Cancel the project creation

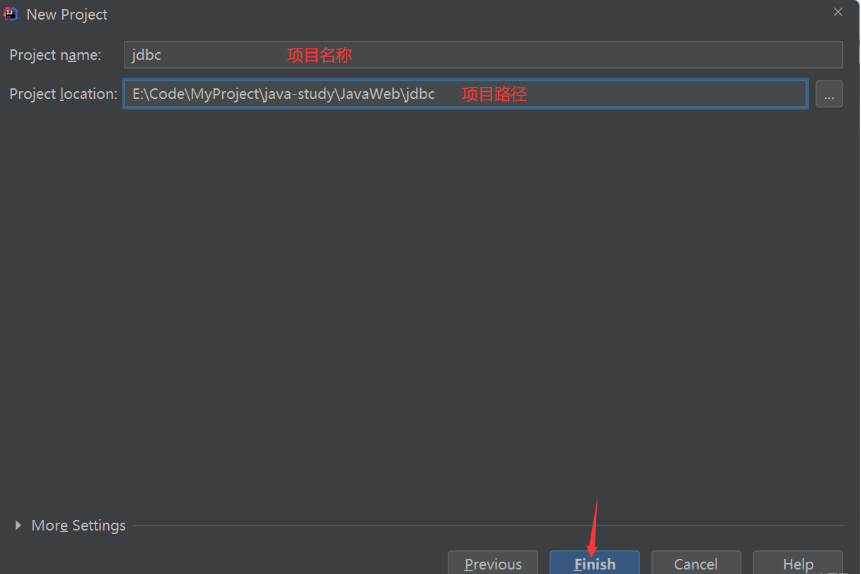tap(696, 563)
